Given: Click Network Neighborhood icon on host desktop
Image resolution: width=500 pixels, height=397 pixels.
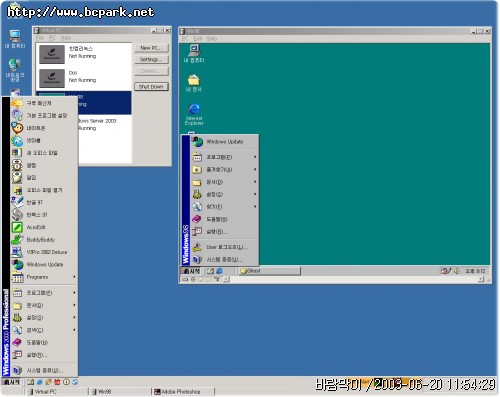Looking at the screenshot, I should [15, 70].
